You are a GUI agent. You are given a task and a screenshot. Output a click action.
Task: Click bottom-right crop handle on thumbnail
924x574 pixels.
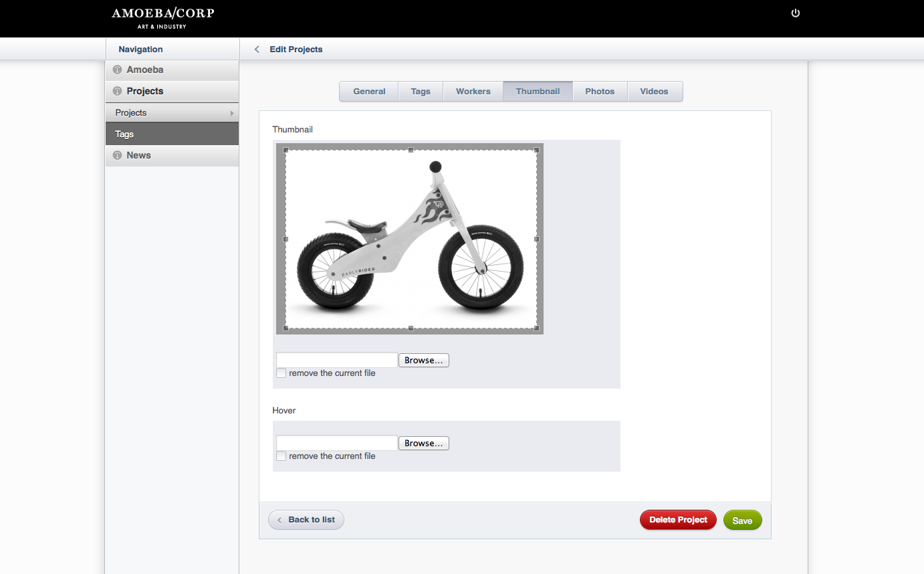pos(536,328)
